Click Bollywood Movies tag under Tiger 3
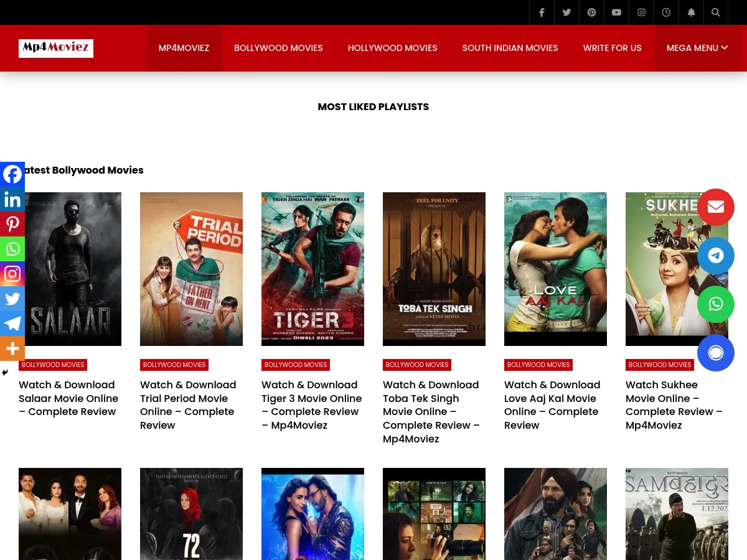747x560 pixels. 296,365
